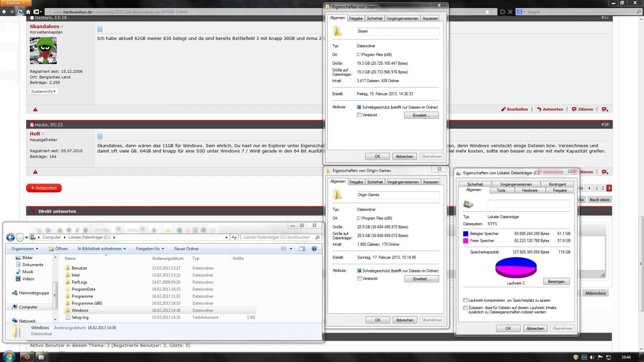This screenshot has width=644, height=362.
Task: Toggle Schreibgeschützt in Steam properties
Action: coord(359,107)
